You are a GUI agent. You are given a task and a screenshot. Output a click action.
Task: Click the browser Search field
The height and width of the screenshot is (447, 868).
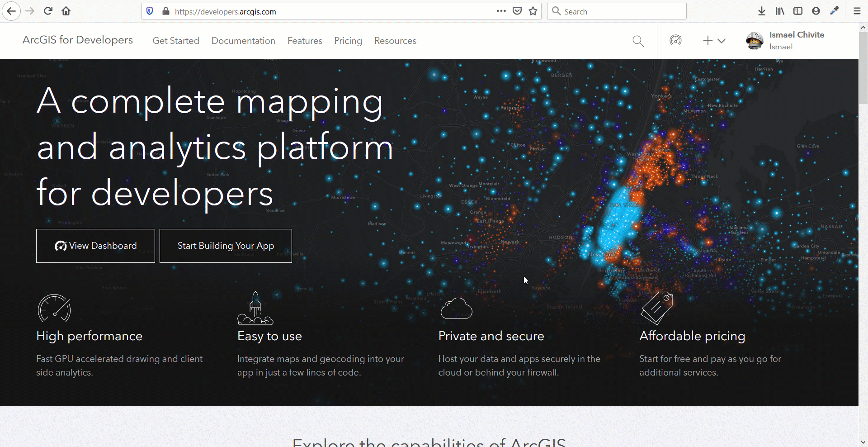(617, 11)
